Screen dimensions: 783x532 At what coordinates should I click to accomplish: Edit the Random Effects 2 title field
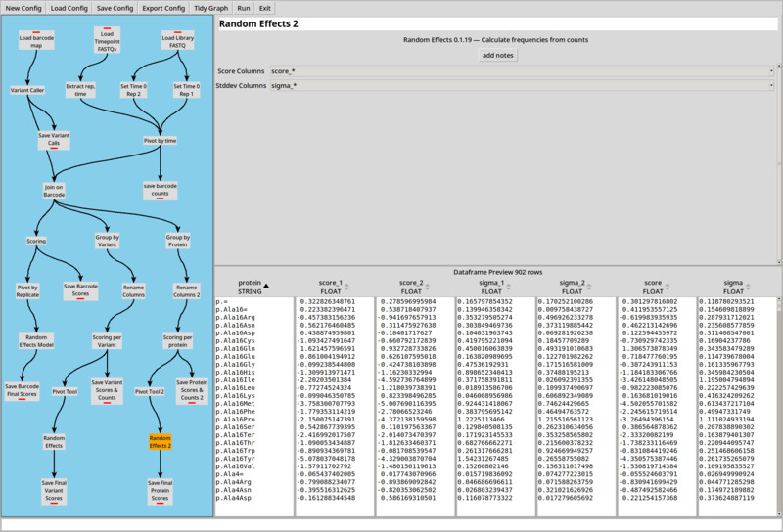(497, 23)
